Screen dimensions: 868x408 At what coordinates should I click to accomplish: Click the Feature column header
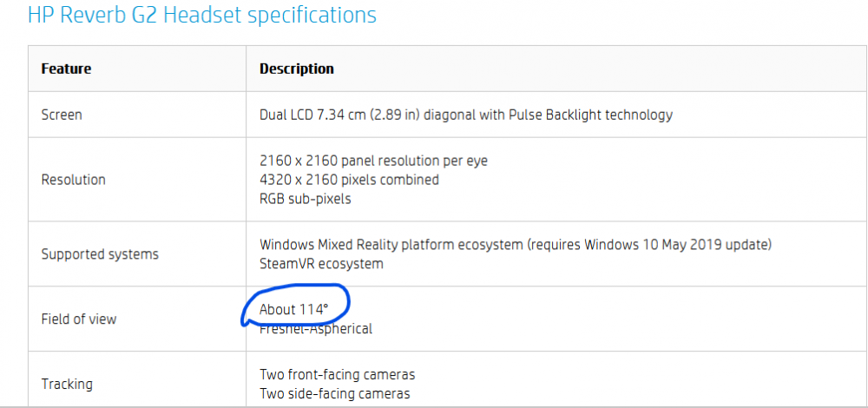pos(66,69)
